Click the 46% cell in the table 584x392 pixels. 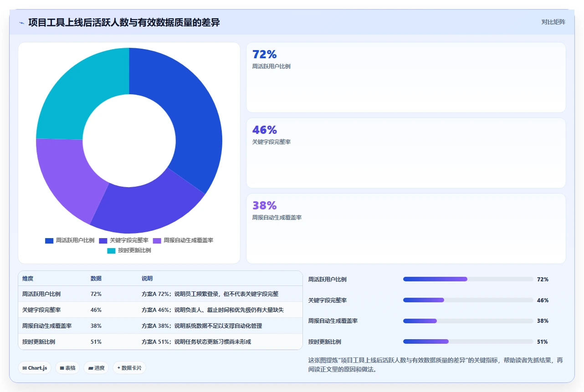tap(96, 310)
